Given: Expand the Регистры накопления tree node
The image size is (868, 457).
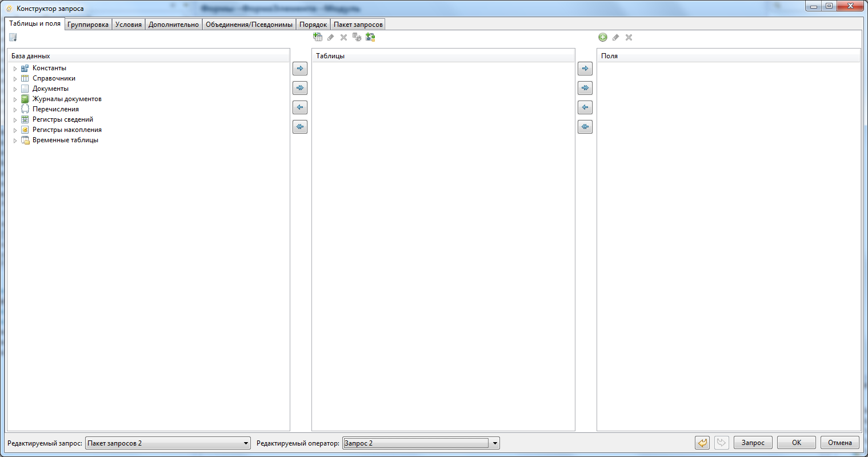Looking at the screenshot, I should pyautogui.click(x=15, y=130).
